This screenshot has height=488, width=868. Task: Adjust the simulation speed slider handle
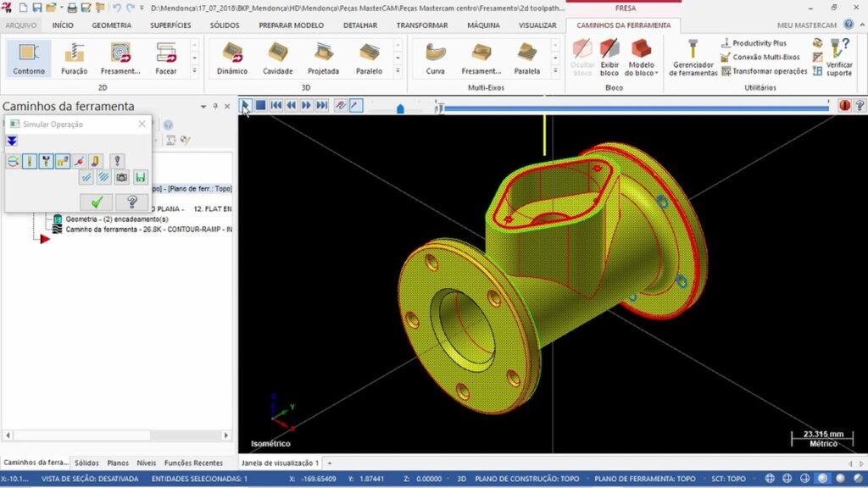400,108
